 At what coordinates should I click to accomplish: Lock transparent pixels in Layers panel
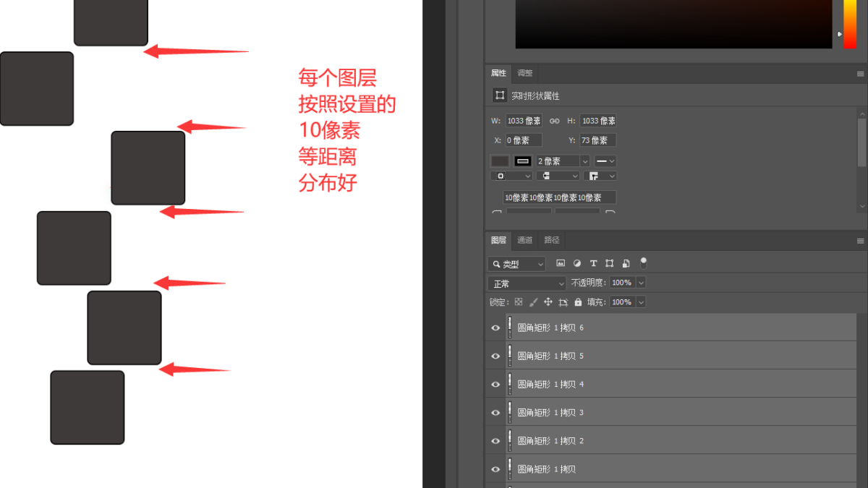[518, 302]
